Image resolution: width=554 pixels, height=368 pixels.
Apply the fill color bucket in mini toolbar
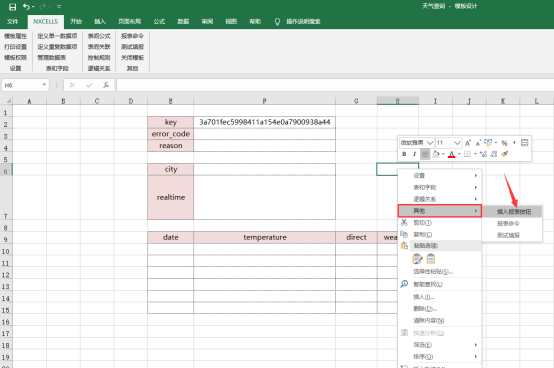tap(436, 154)
